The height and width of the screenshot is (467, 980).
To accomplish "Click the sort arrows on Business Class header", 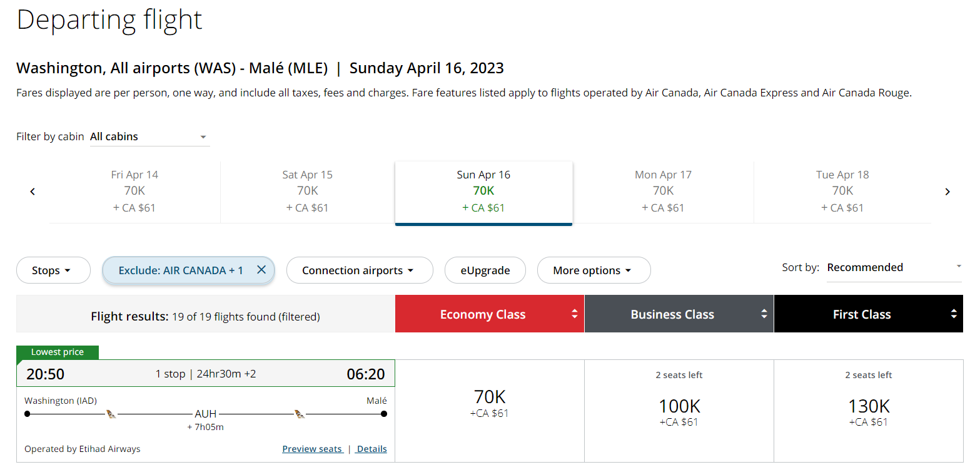I will 764,314.
